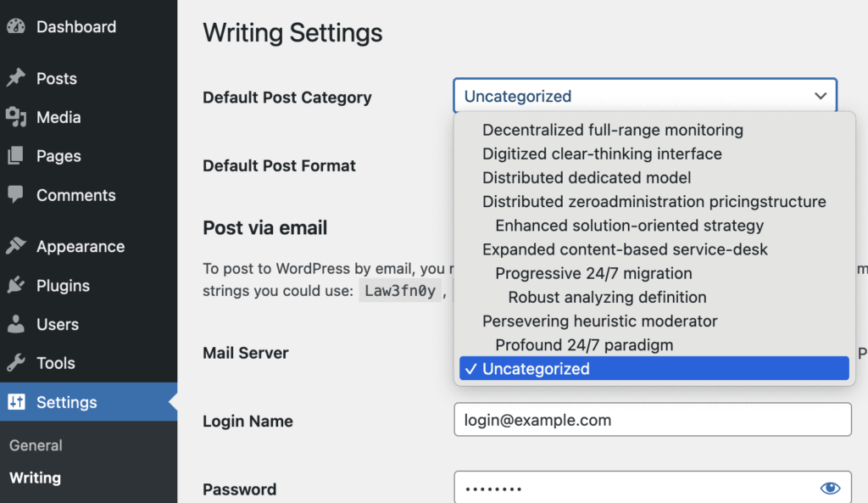Click the Comments bubble icon
The image size is (868, 503).
16,194
